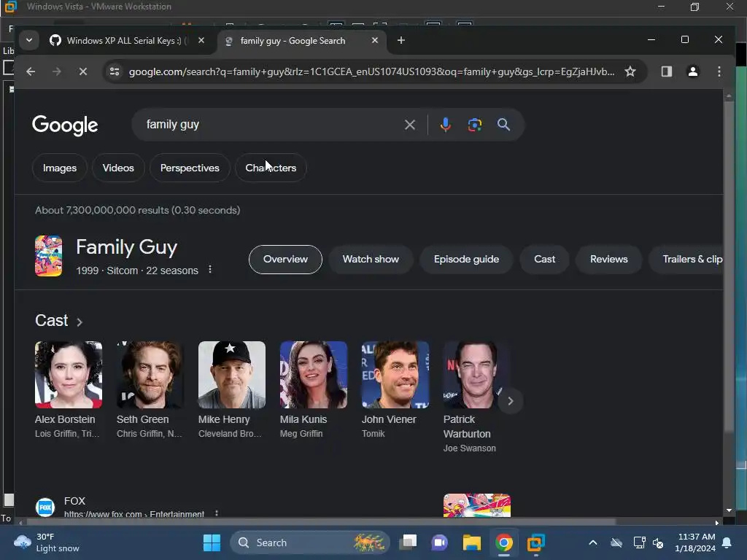Show hidden system tray icons
The image size is (747, 560).
[x=592, y=542]
